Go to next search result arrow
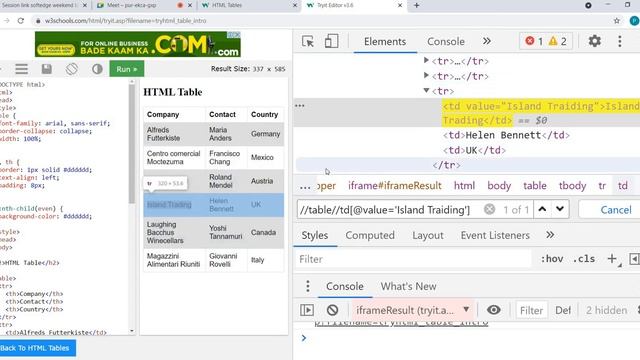The height and width of the screenshot is (360, 640). pyautogui.click(x=560, y=209)
